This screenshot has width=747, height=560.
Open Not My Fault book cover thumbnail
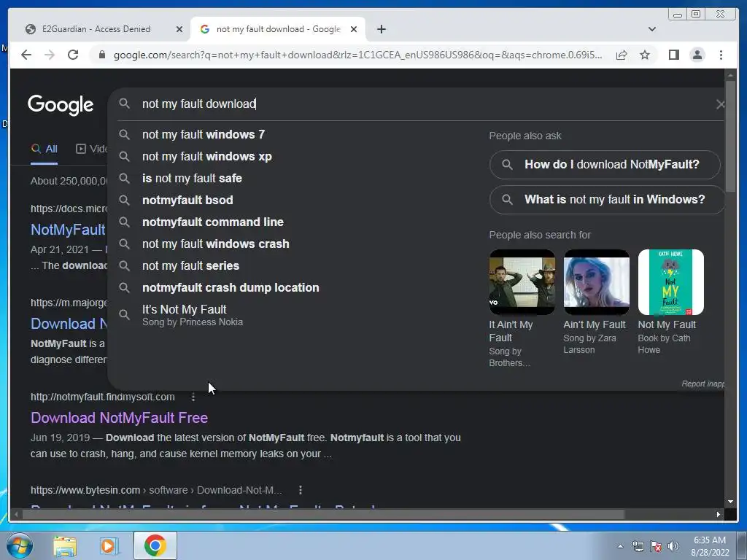point(671,282)
